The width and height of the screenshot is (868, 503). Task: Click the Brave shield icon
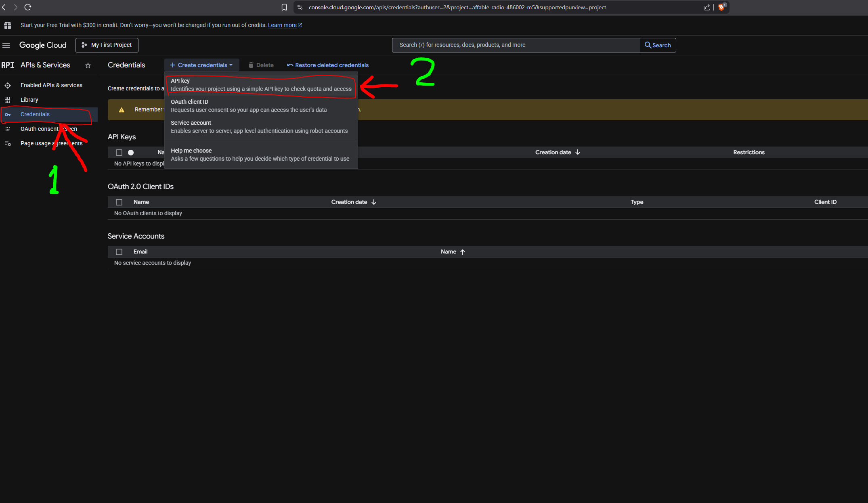coord(721,7)
